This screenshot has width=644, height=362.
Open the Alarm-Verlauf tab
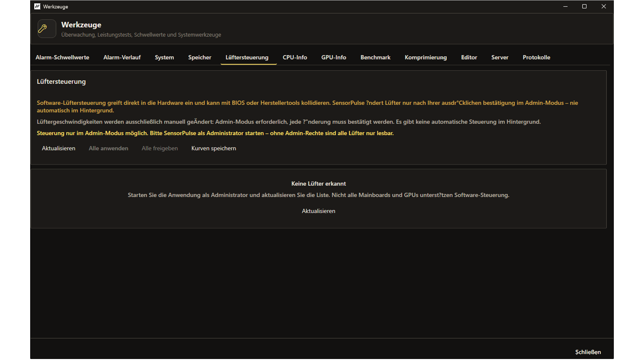(122, 57)
